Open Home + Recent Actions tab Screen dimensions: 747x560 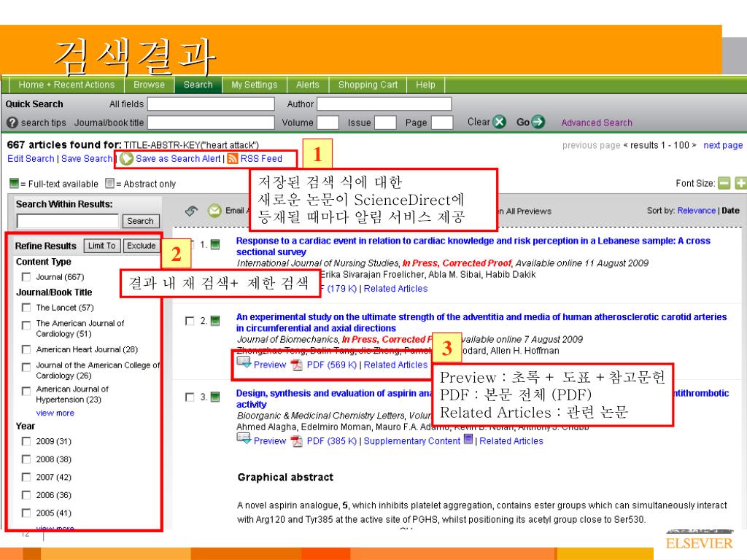pos(66,85)
